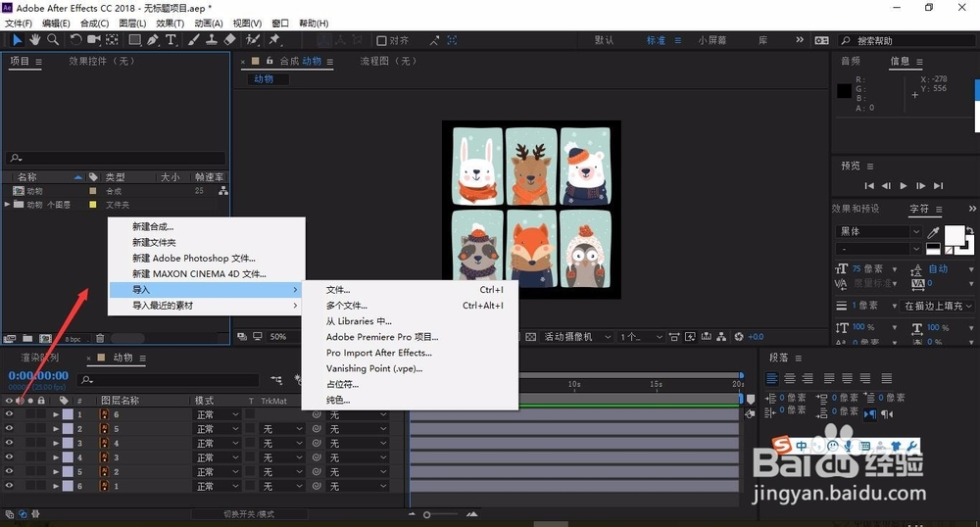Expand the 动物 个图层 folder
The image size is (980, 527).
(7, 204)
